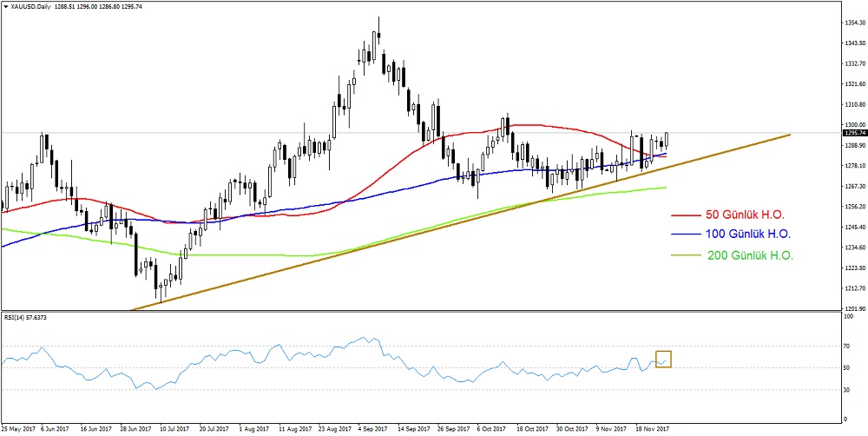The width and height of the screenshot is (868, 436).
Task: Select the highlighted square on RSI line
Action: 663,359
